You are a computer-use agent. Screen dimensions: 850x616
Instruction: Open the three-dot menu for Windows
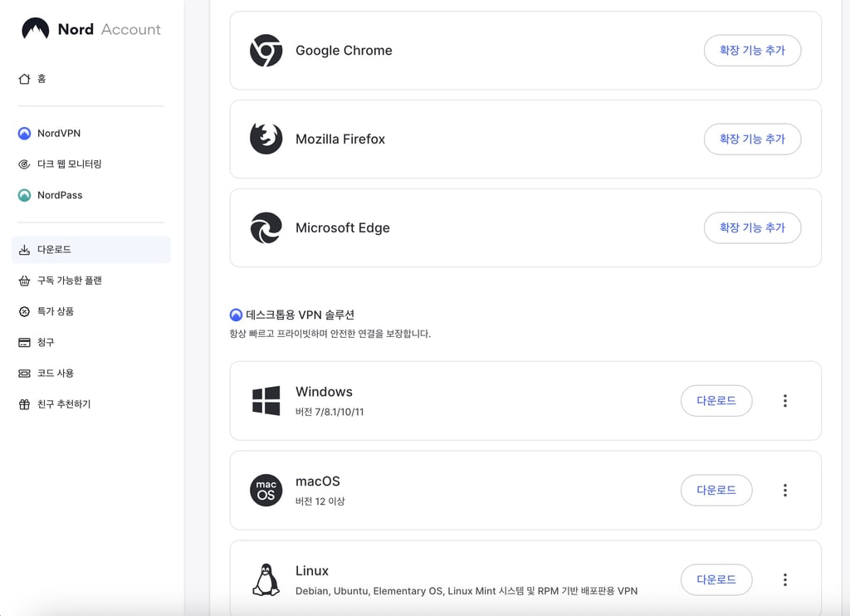pyautogui.click(x=785, y=401)
